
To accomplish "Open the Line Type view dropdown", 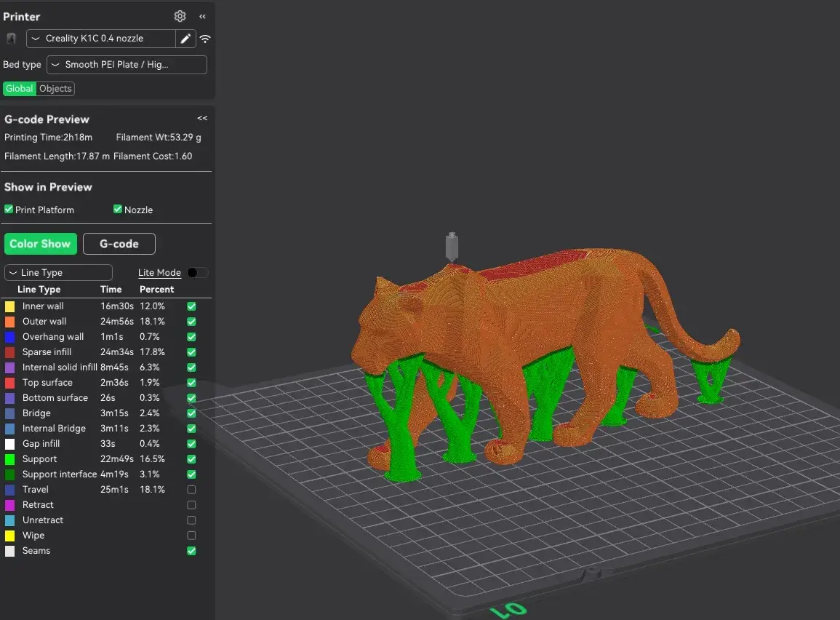I will tap(58, 271).
